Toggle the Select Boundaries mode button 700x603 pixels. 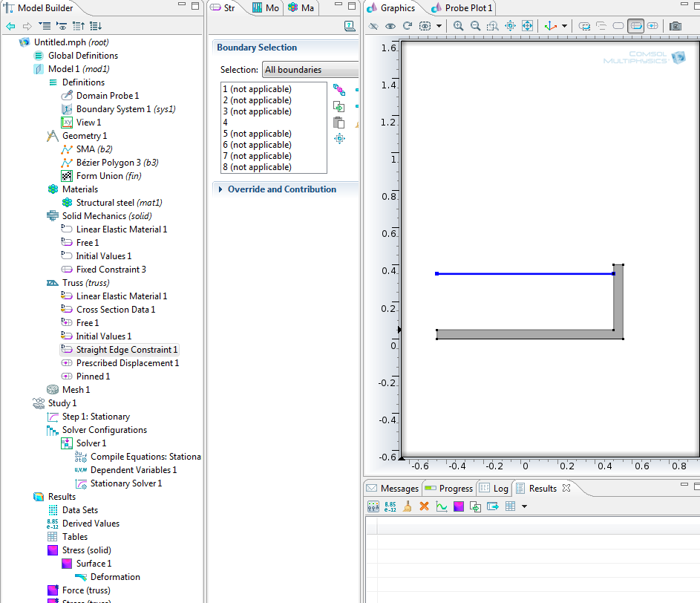635,26
